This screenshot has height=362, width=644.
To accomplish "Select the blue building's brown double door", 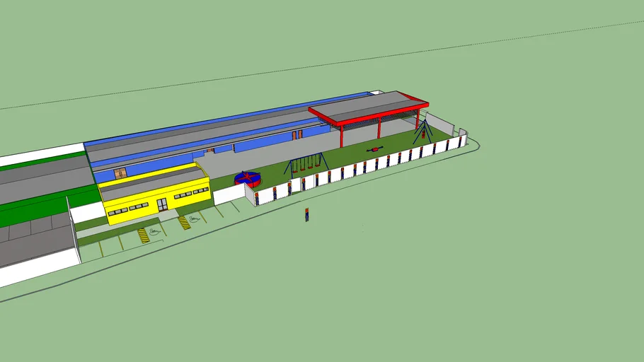I will tap(121, 173).
